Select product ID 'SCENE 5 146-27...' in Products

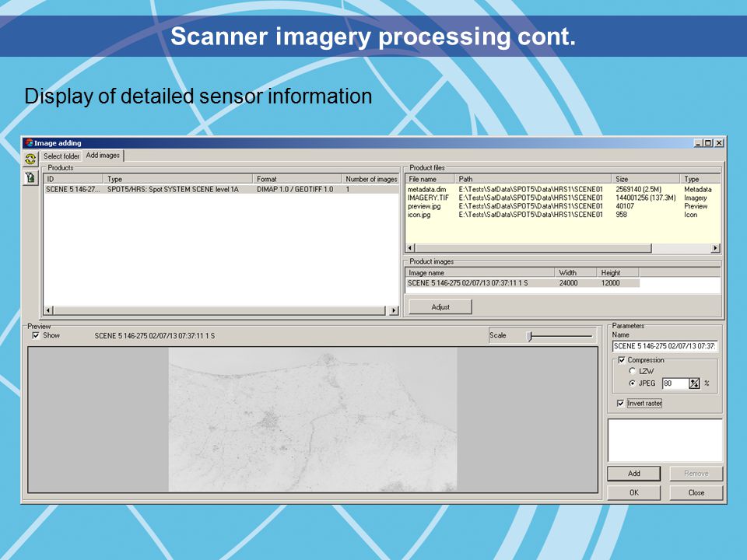pos(73,190)
